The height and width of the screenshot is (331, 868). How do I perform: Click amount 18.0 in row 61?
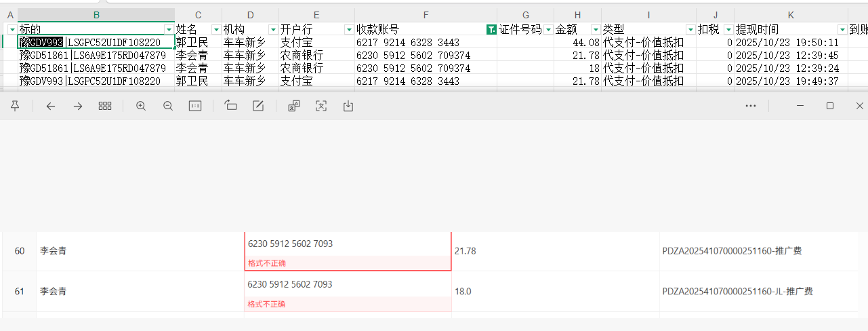coord(463,291)
